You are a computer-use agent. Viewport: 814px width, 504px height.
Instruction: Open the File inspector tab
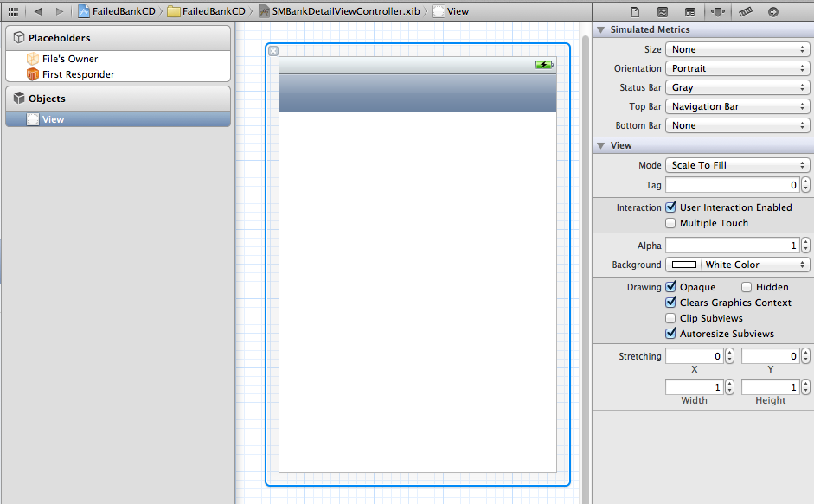[x=635, y=12]
